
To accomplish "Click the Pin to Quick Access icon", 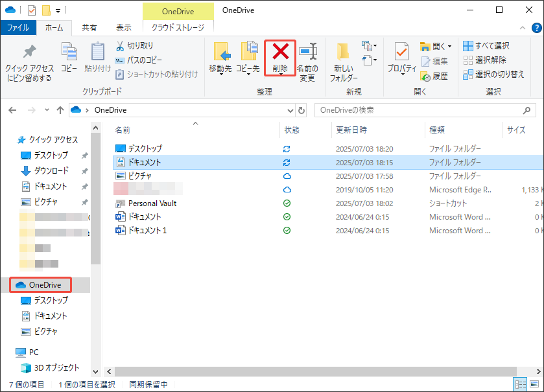I will point(29,52).
